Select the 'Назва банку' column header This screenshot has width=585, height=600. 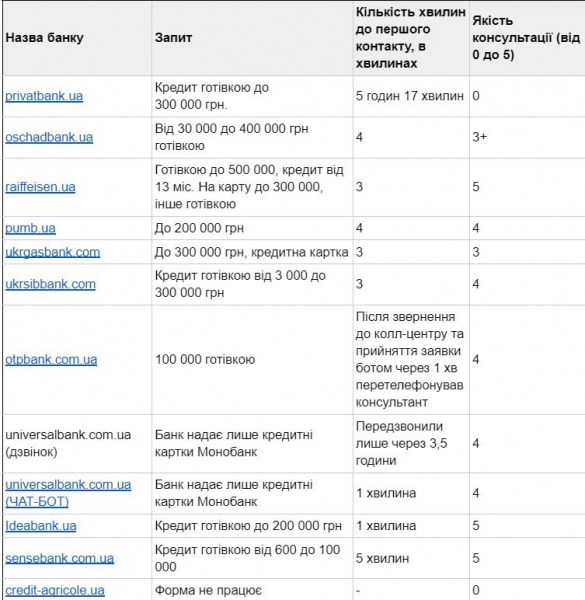tap(77, 38)
